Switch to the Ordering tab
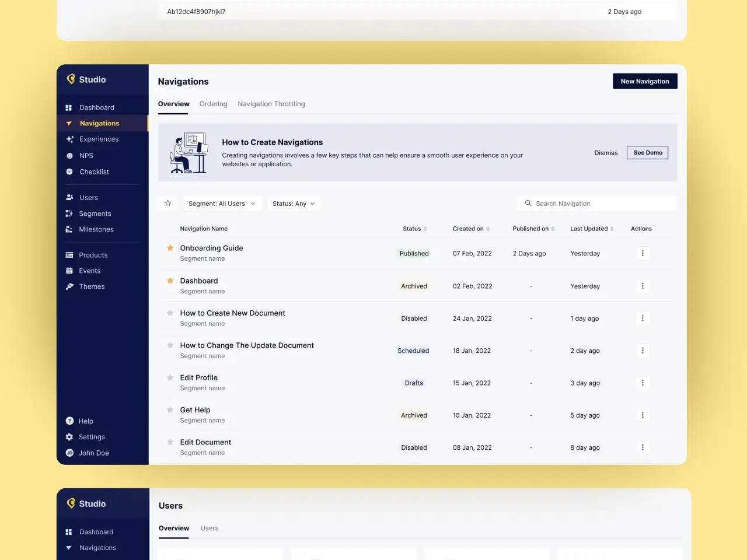 [213, 104]
